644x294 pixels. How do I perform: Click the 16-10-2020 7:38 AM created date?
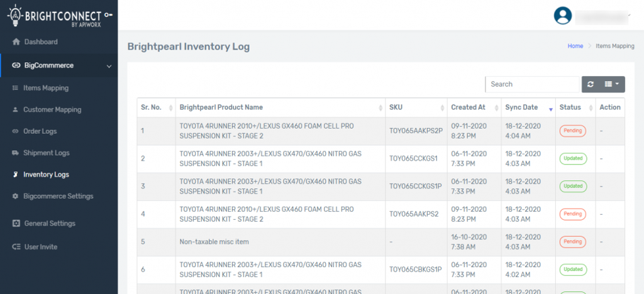pos(469,242)
